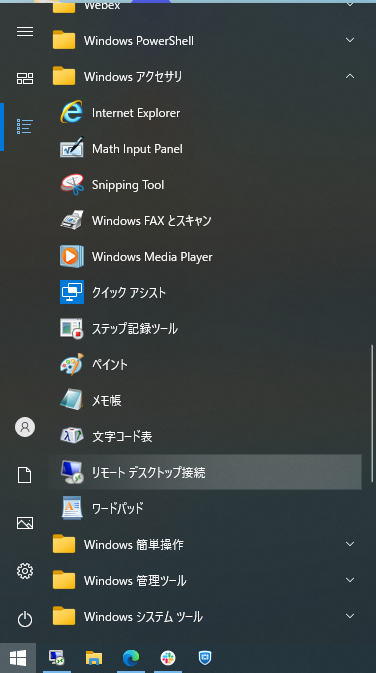Click the Windows システム ツール folder icon
The image size is (376, 673).
click(64, 616)
